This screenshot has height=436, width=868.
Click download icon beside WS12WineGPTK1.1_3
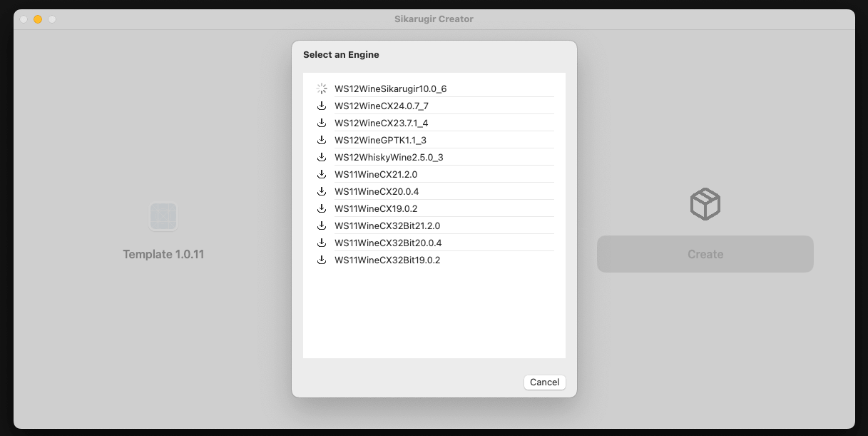tap(322, 140)
